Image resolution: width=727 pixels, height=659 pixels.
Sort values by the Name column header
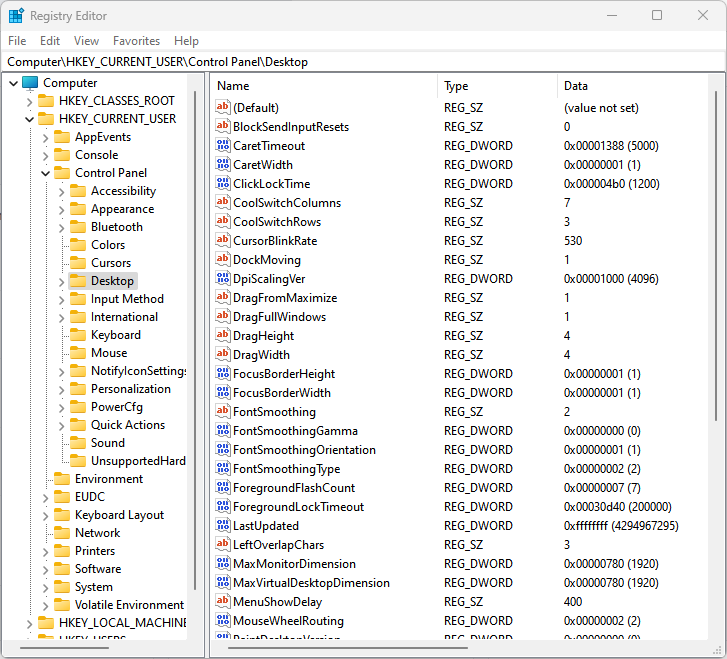(324, 86)
